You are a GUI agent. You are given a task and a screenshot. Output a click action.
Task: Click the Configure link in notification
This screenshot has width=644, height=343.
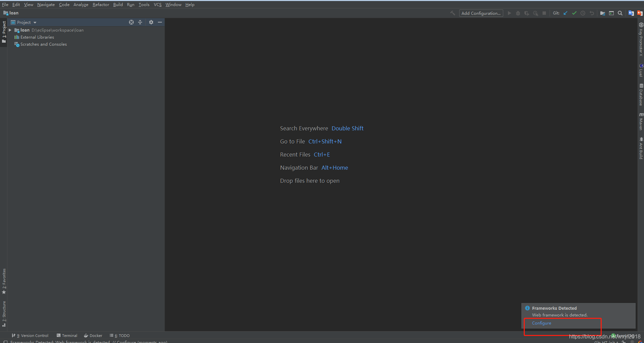tap(542, 323)
